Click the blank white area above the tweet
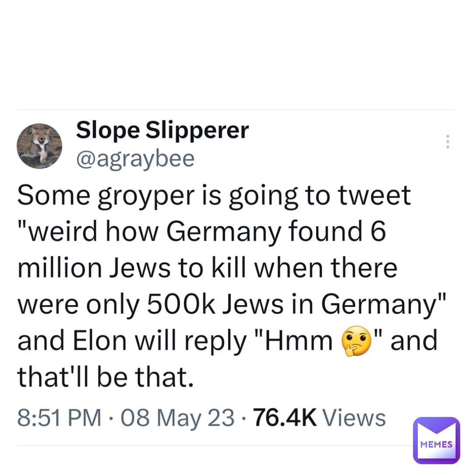The image size is (472, 476). (x=236, y=52)
